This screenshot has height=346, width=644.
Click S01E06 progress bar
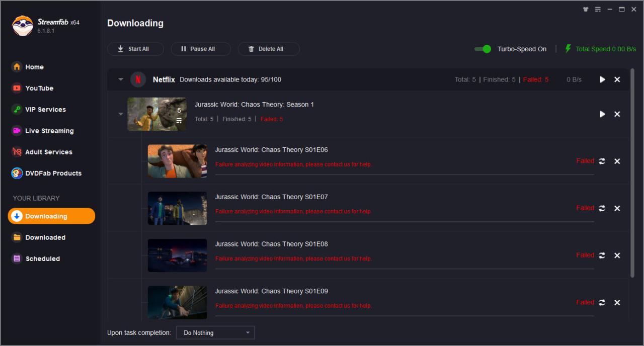[x=405, y=175]
